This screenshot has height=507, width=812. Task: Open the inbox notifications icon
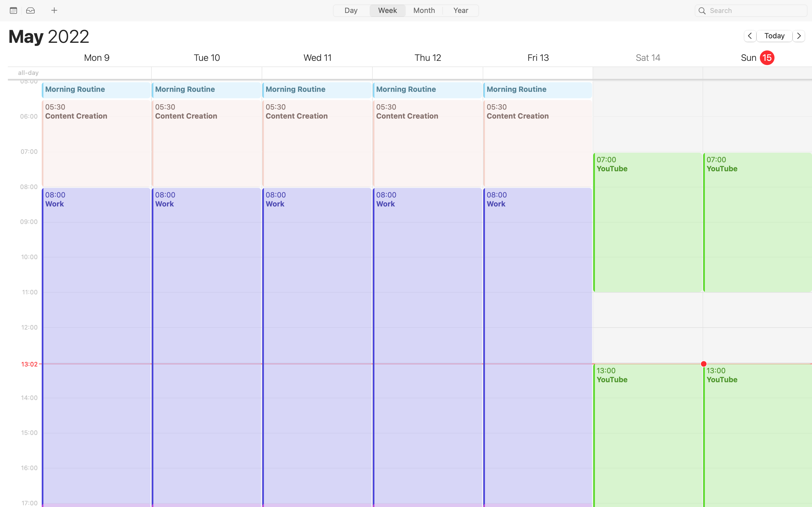tap(30, 10)
